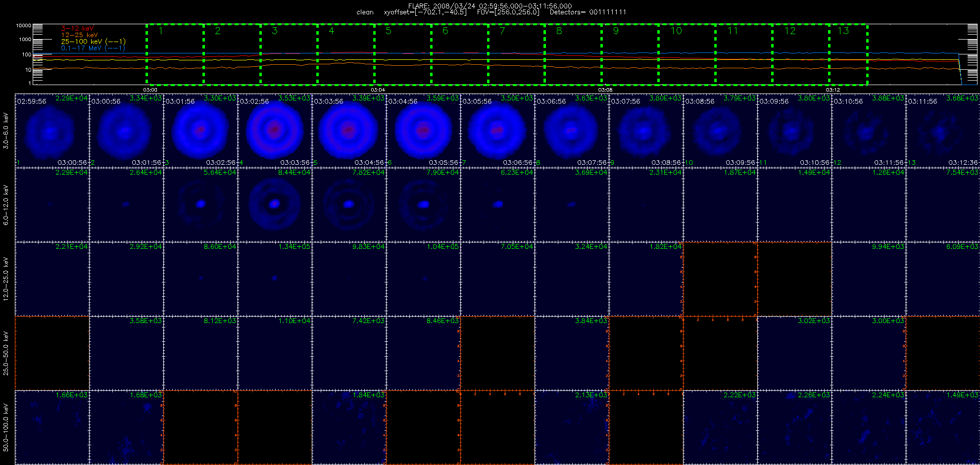
Task: Select the 12.0-25.0 keV image with peak 1.34E+05
Action: [x=275, y=279]
